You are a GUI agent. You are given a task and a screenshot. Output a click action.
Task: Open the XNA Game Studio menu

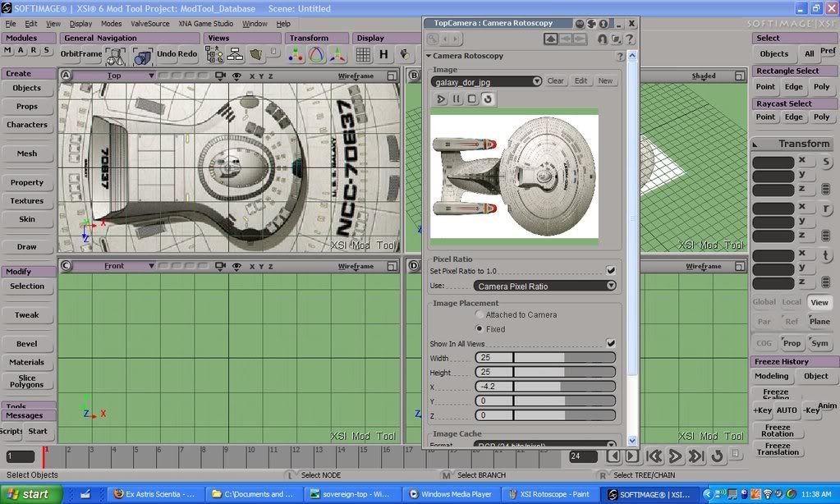coord(206,24)
